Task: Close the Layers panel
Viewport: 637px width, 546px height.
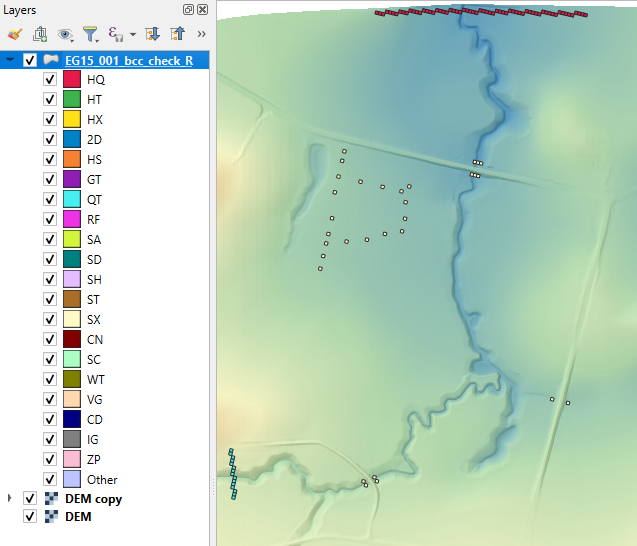Action: pyautogui.click(x=202, y=9)
